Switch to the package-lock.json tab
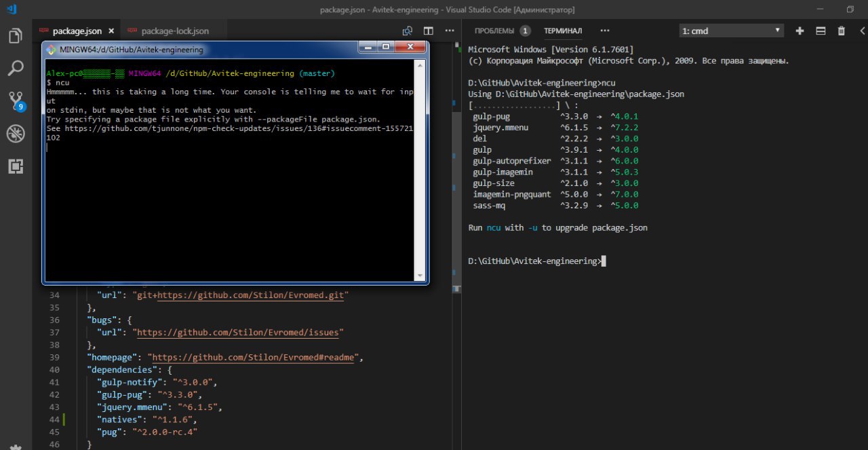This screenshot has height=450, width=868. coord(175,31)
